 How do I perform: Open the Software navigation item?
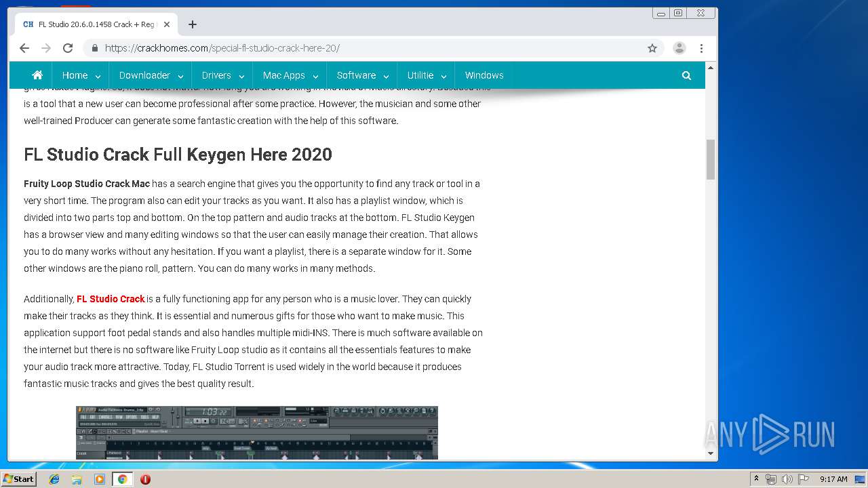pyautogui.click(x=356, y=75)
